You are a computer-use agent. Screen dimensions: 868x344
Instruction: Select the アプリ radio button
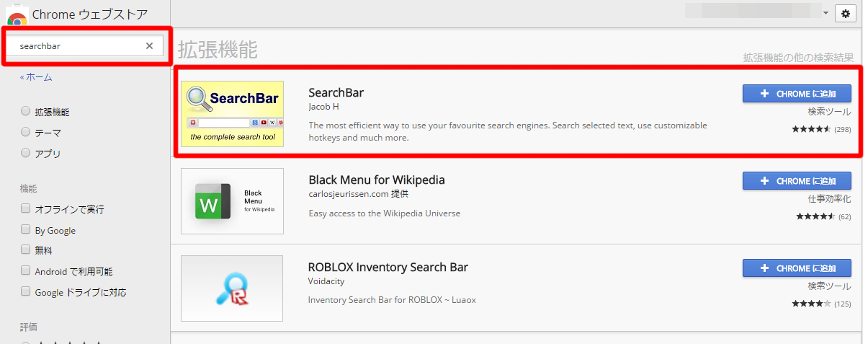coord(26,153)
